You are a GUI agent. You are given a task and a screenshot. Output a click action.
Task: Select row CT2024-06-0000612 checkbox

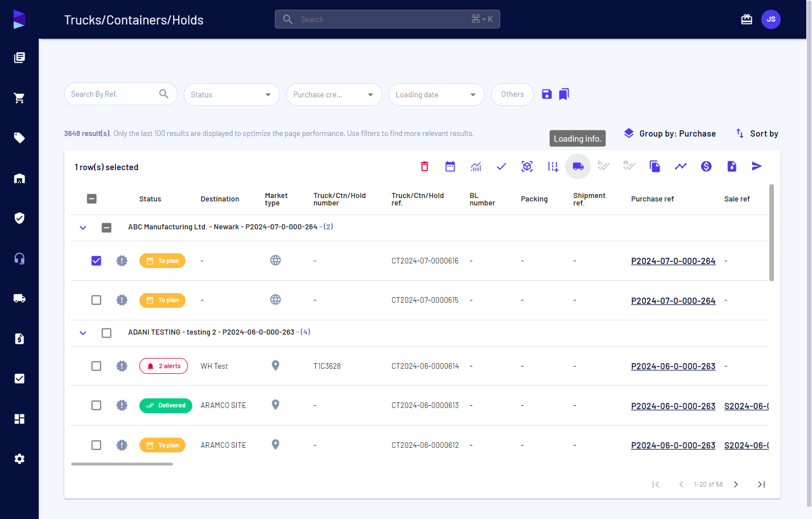pos(96,445)
